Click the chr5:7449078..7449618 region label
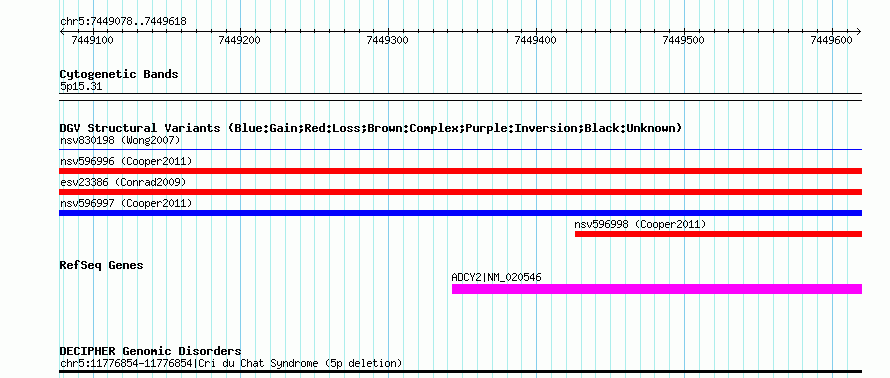The height and width of the screenshot is (378, 890). point(123,22)
